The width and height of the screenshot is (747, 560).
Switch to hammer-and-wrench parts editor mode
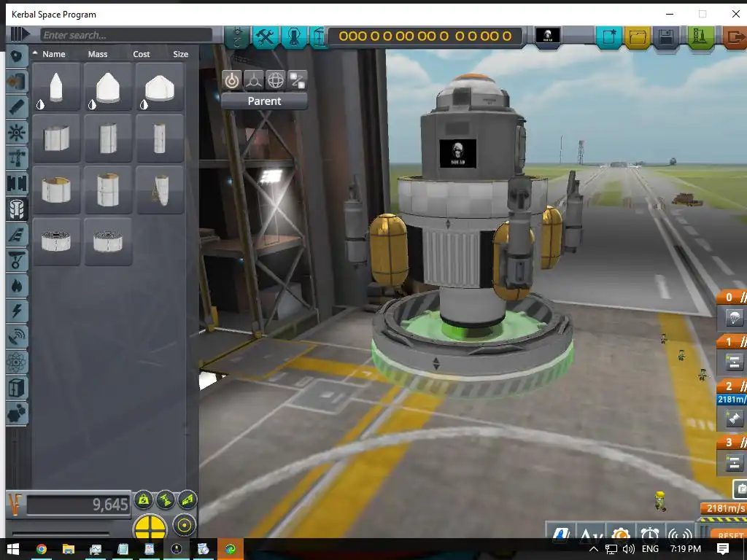266,36
